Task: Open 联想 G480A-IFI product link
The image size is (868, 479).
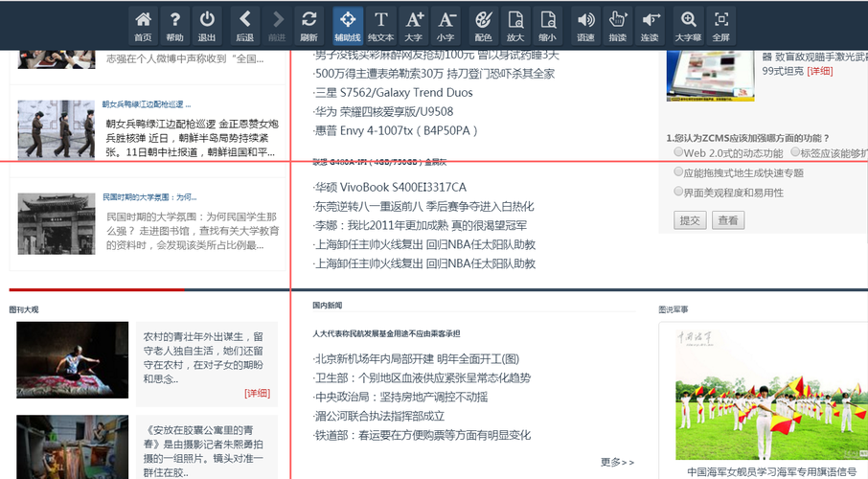Action: (x=379, y=162)
